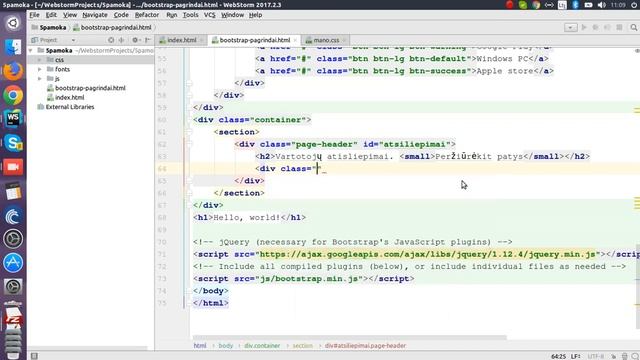Screen dimensions: 640x360
Task: Close the bootstrap-pagrindai.html tab
Action: [295, 40]
